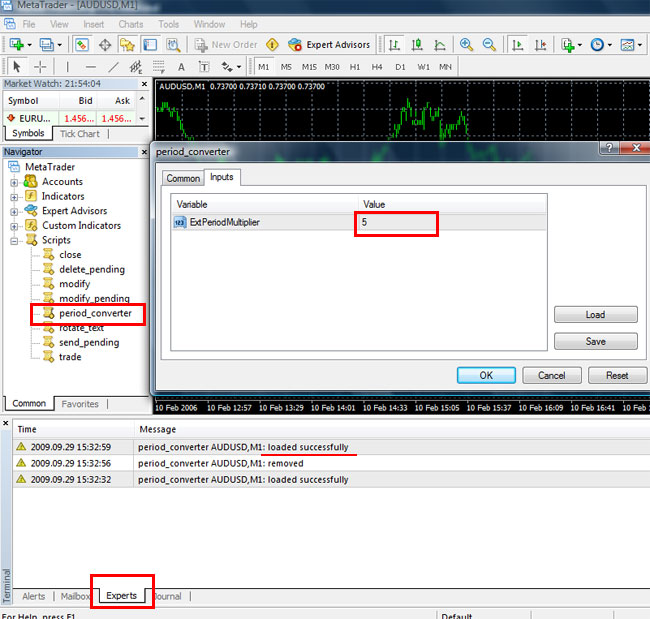The width and height of the screenshot is (650, 619).
Task: Click Market Watch scroll up arrow
Action: (142, 99)
